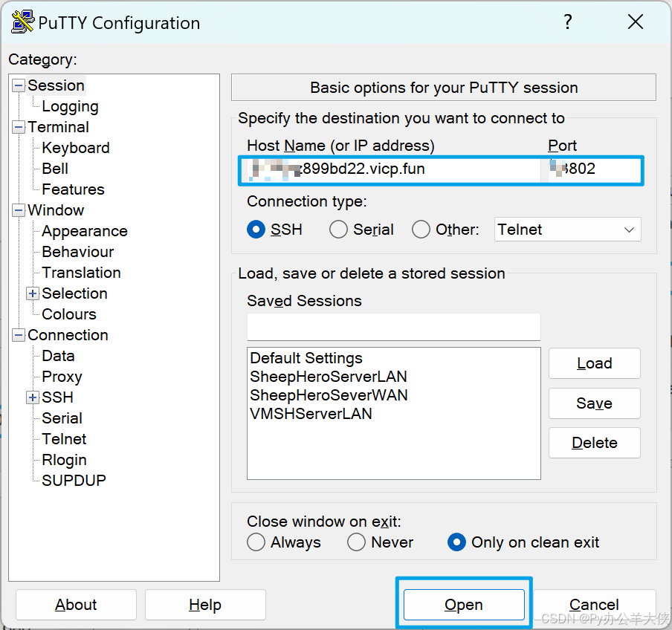Open the Logging category
672x630 pixels.
(71, 107)
